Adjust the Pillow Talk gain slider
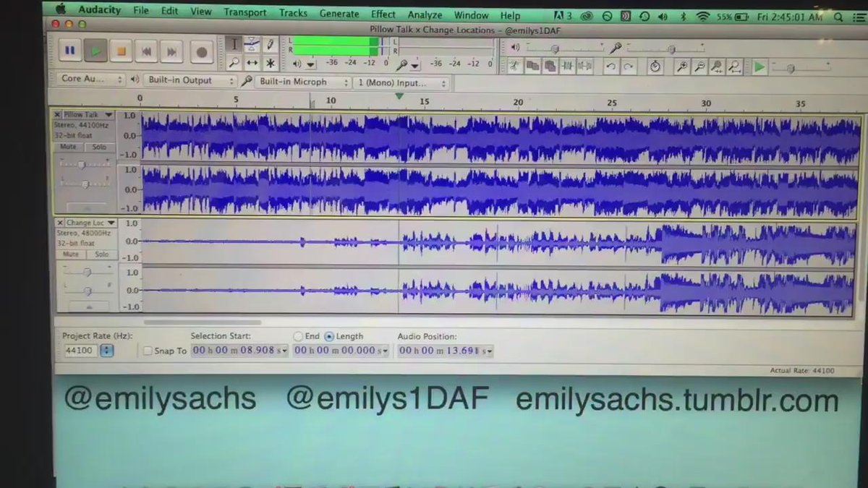The width and height of the screenshot is (868, 488). pyautogui.click(x=83, y=165)
